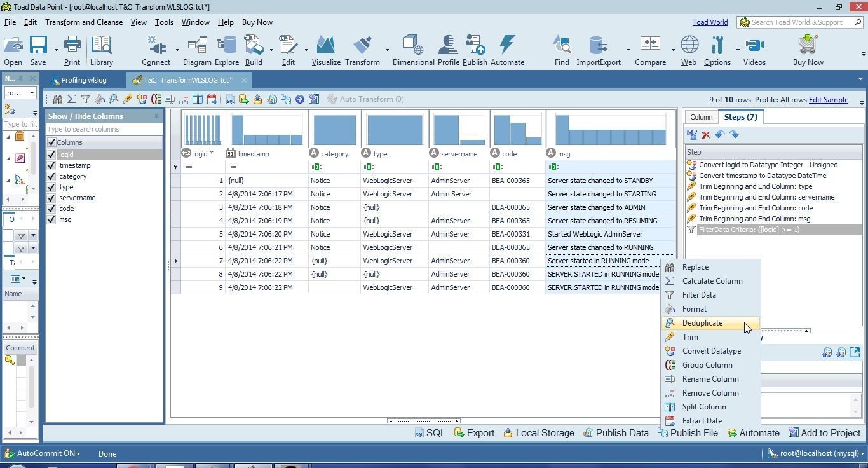The height and width of the screenshot is (468, 868).
Task: Expand the ImportExport dropdown arrow
Action: tap(628, 50)
